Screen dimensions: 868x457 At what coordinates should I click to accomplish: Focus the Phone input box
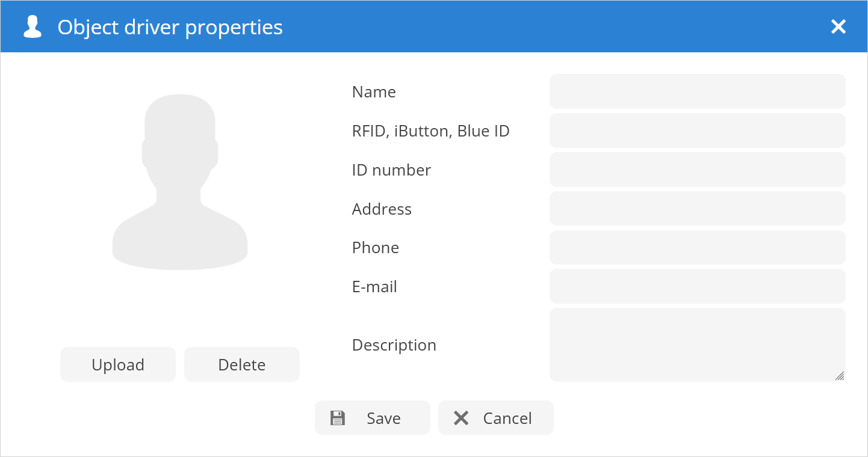697,247
